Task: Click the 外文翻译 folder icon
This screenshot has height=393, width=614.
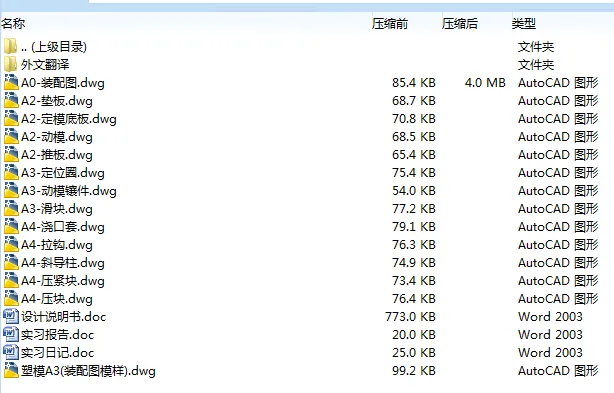Action: (11, 65)
